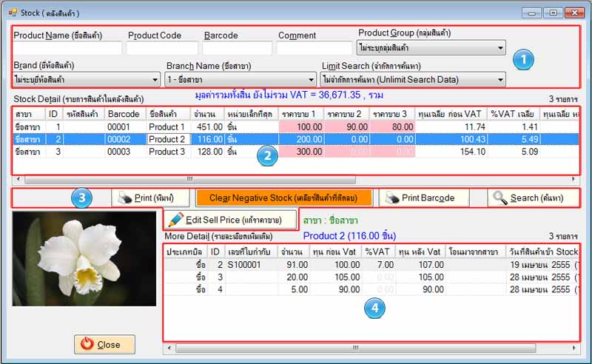Image resolution: width=592 pixels, height=364 pixels.
Task: Click barcode cell 00003
Action: [118, 152]
